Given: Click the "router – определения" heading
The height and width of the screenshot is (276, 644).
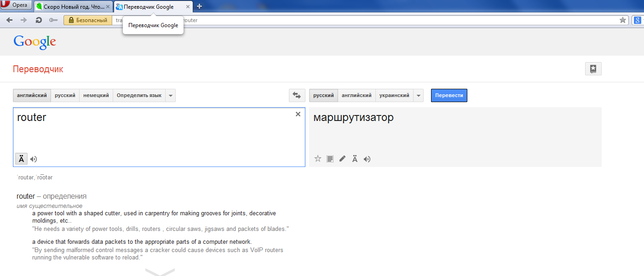Looking at the screenshot, I should tap(52, 196).
